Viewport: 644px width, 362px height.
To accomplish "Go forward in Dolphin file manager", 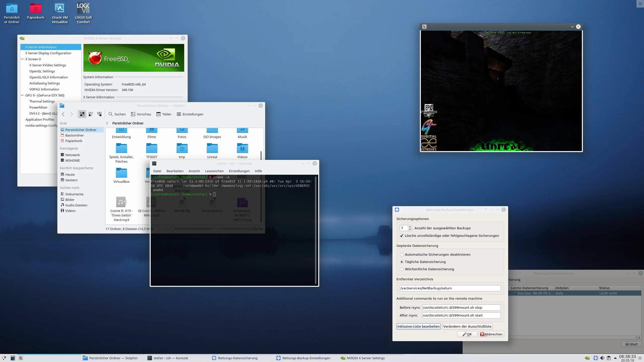I will (x=72, y=114).
